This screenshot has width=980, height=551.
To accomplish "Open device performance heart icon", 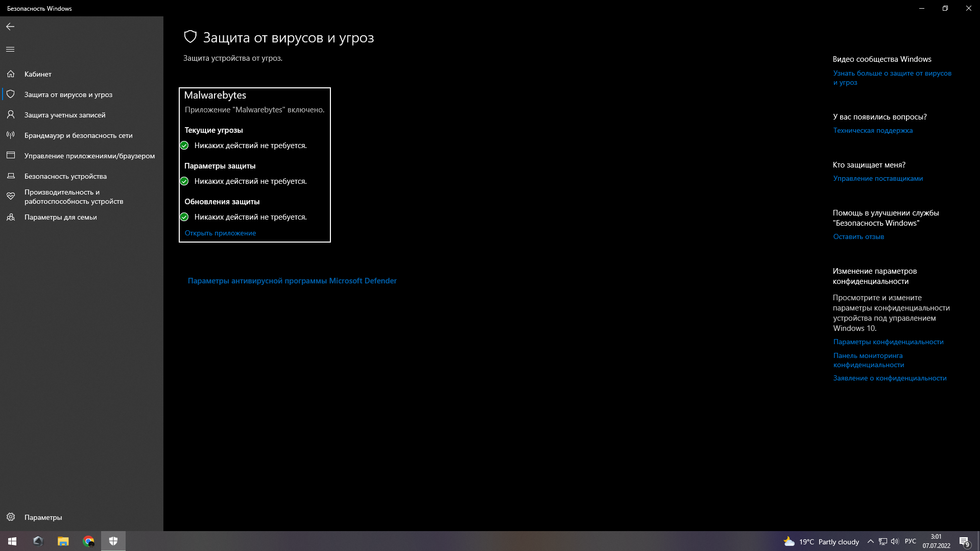I will [x=11, y=197].
